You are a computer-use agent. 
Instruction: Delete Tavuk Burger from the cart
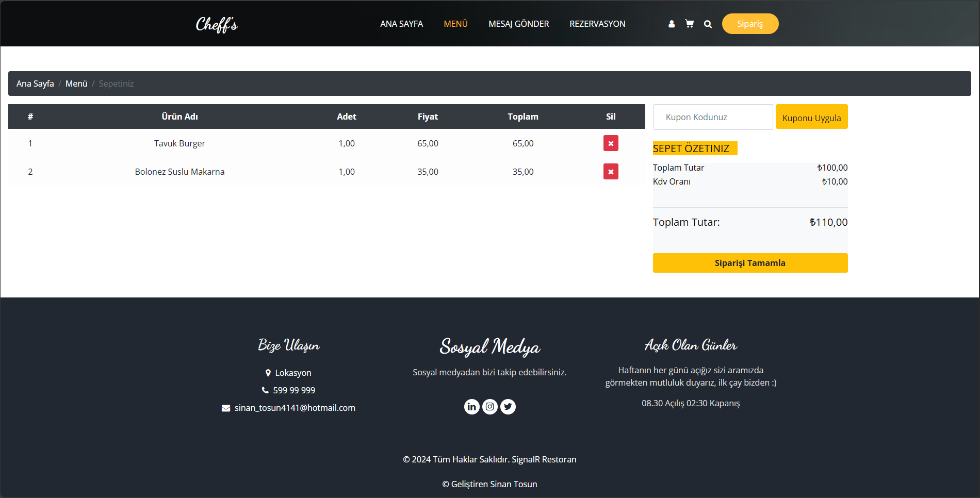(611, 143)
